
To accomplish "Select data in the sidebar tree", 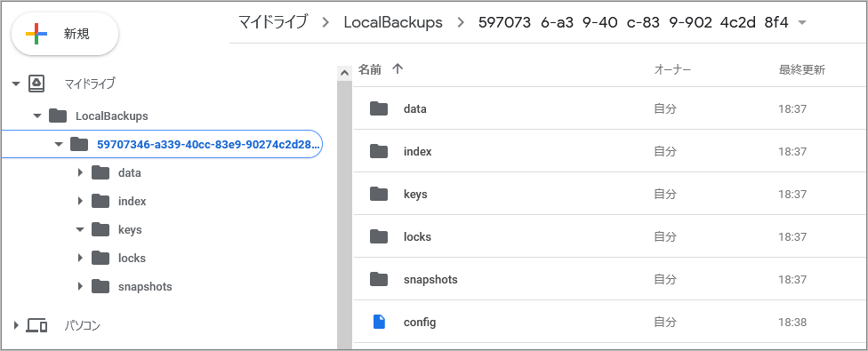I will pyautogui.click(x=130, y=173).
